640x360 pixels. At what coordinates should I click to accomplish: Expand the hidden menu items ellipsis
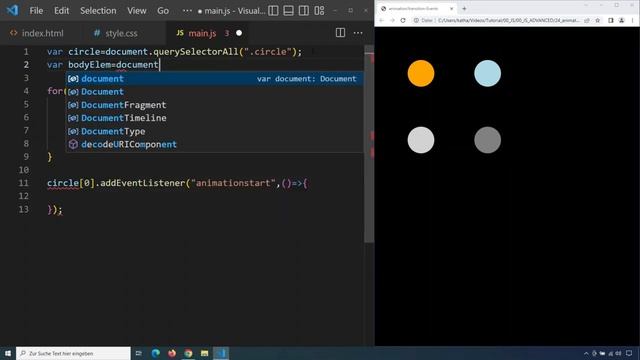pos(187,11)
